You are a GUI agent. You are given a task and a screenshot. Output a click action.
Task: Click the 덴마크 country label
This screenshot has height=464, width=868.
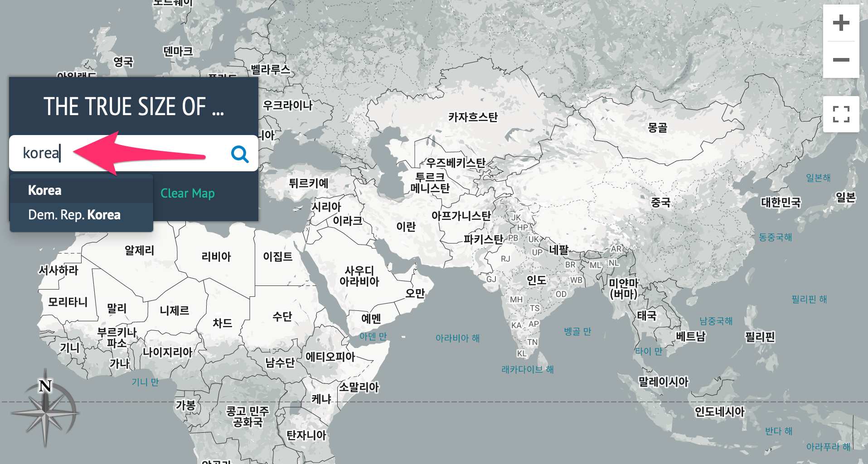pos(178,52)
